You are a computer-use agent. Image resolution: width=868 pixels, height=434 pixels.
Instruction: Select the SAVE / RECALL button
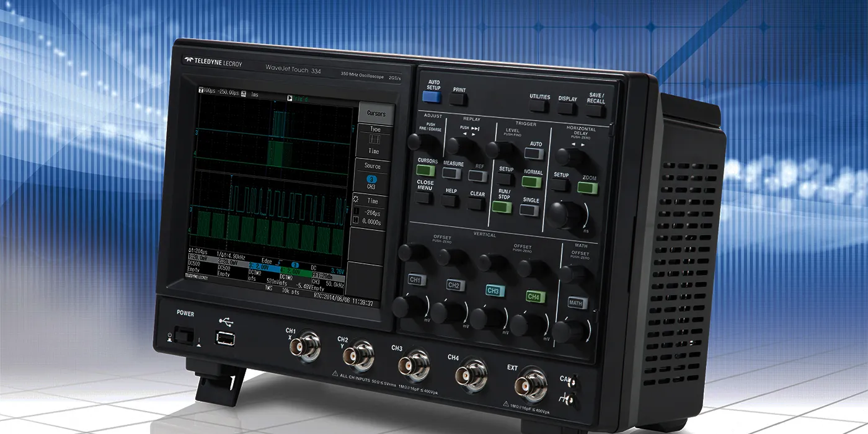(596, 111)
